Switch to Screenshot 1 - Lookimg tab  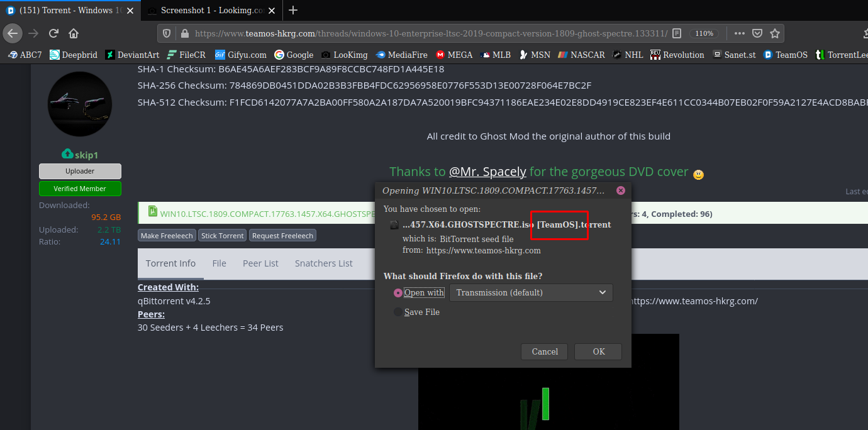point(211,10)
